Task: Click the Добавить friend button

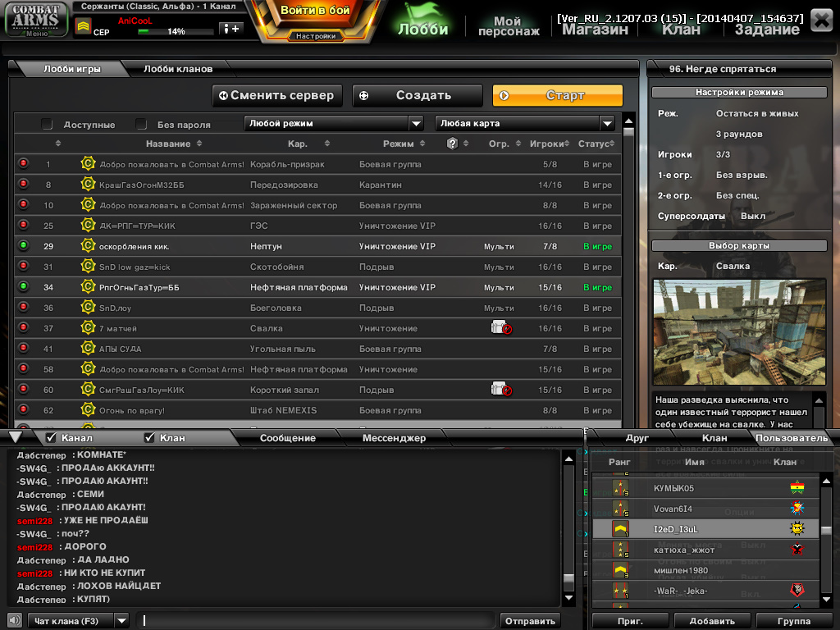Action: [x=712, y=621]
